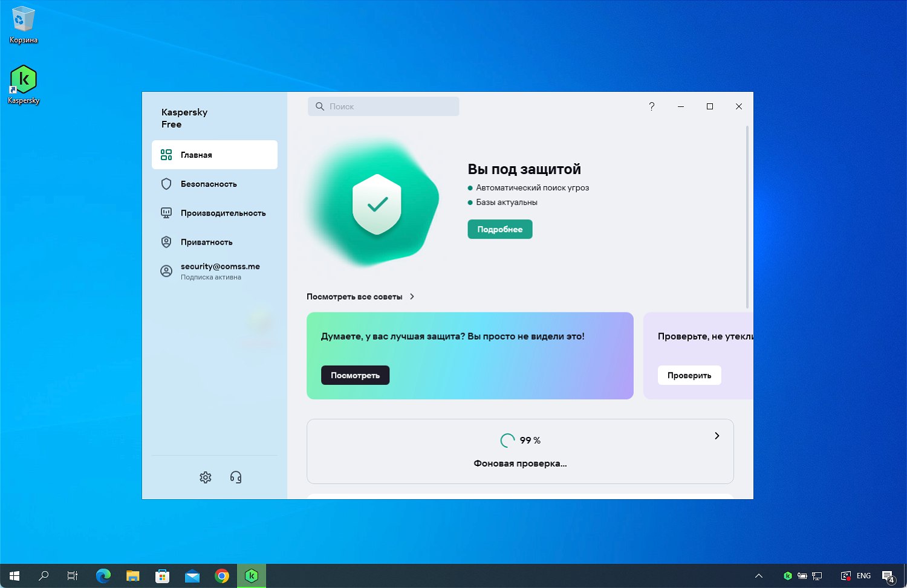Viewport: 907px width, 588px height.
Task: Click the tray icon with the red dot
Action: (846, 576)
